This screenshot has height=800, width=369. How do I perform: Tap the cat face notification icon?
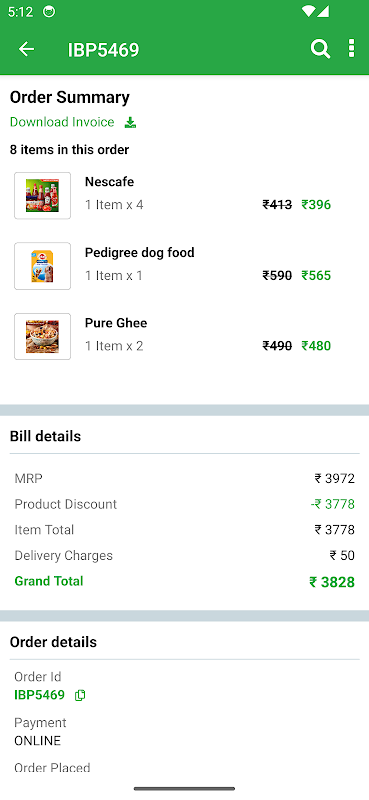(x=49, y=12)
